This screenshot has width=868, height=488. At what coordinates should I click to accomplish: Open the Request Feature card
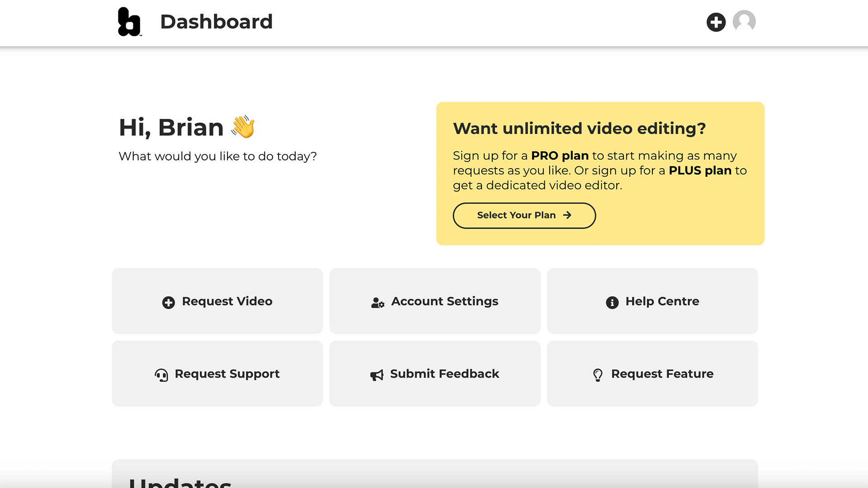(652, 374)
